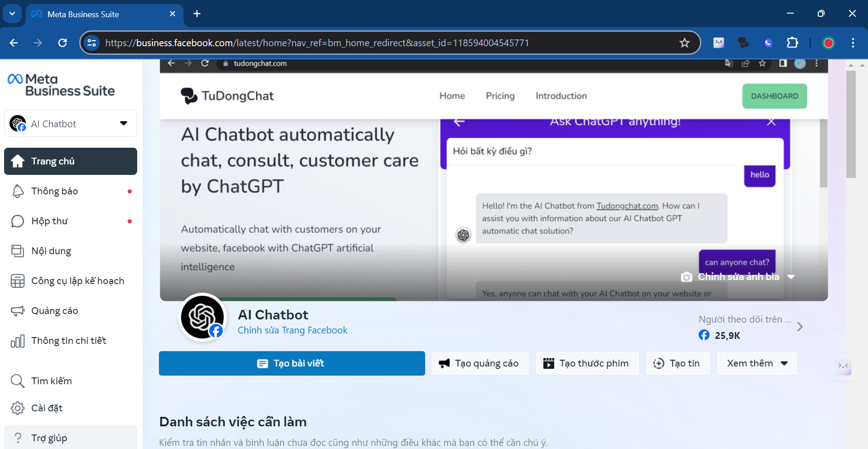Open Hộp thư inbox

tap(71, 221)
